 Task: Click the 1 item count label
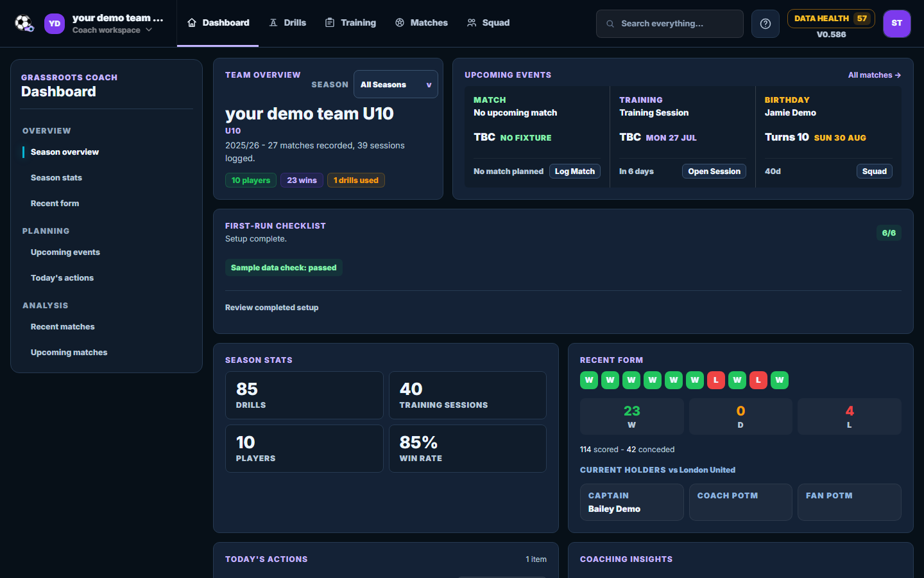536,559
